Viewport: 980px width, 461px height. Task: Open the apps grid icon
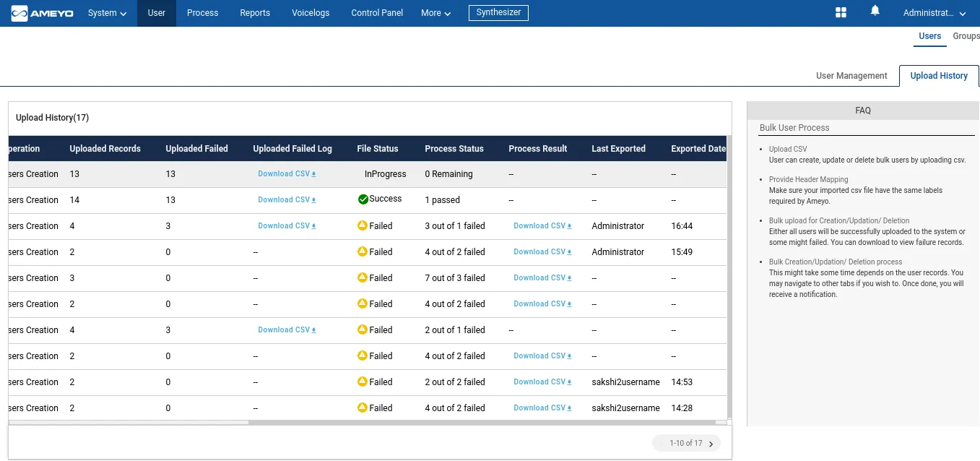841,12
